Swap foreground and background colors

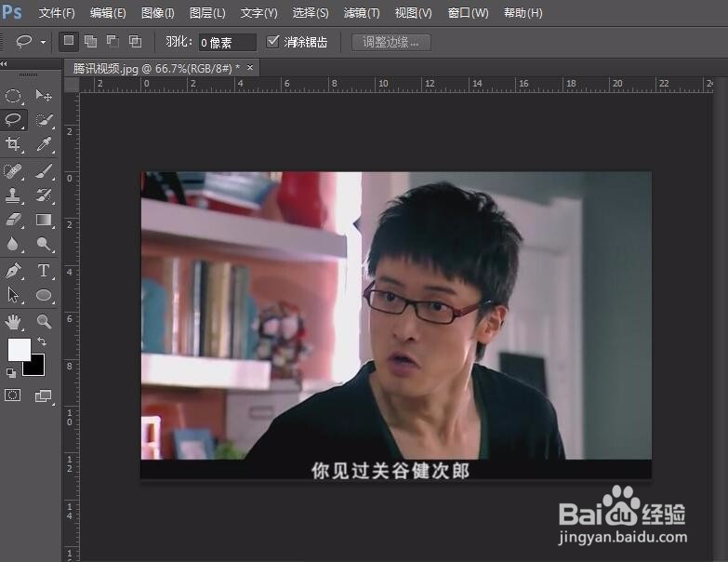[41, 341]
